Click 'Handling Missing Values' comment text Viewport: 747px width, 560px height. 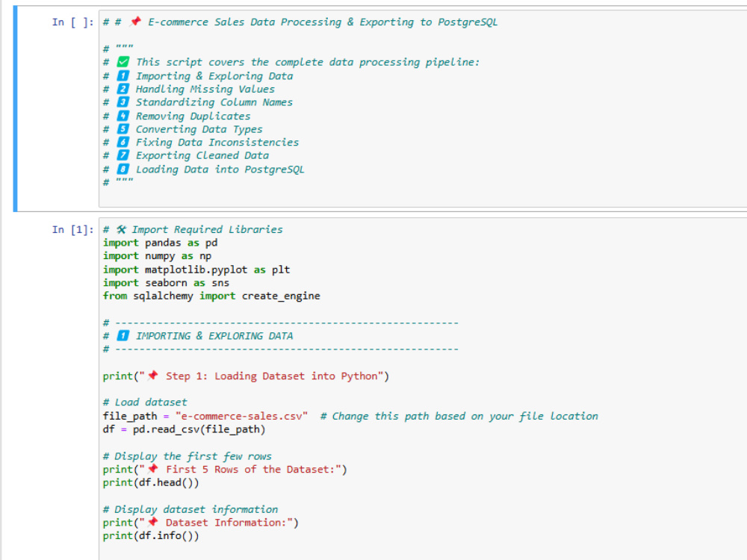pos(205,89)
